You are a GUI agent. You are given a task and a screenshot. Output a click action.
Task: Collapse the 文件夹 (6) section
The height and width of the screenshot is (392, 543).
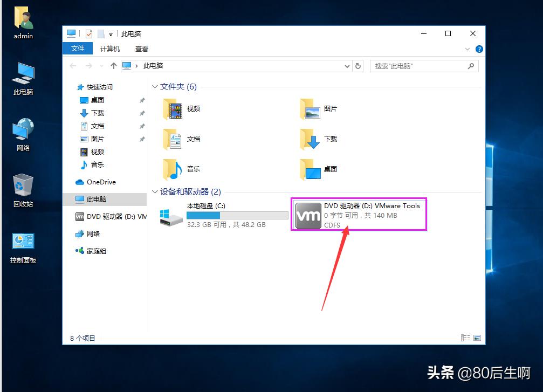155,86
